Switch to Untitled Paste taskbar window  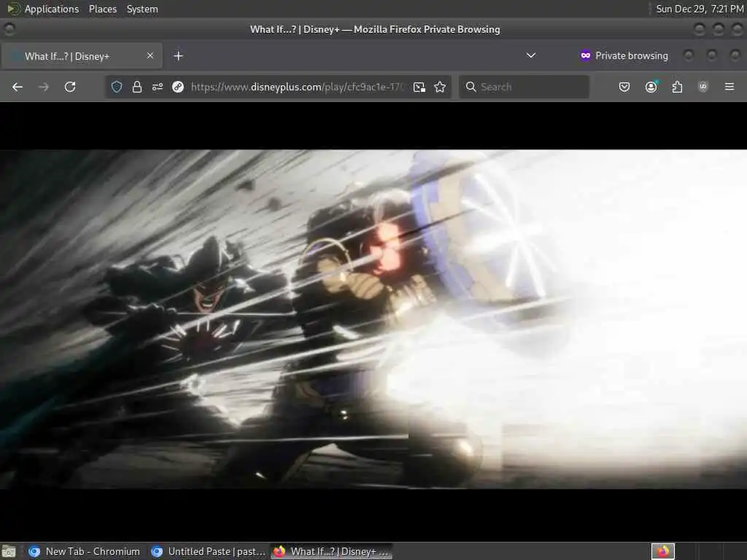point(208,551)
